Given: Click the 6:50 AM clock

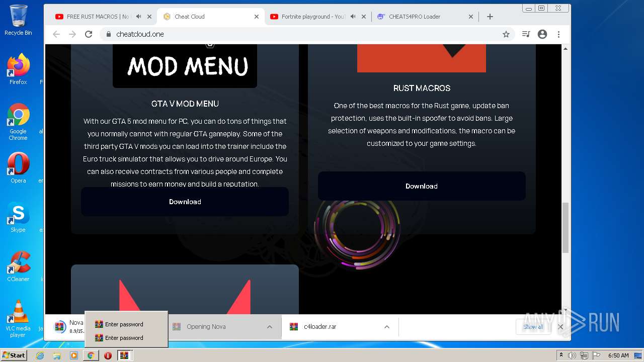Looking at the screenshot, I should pos(618,355).
